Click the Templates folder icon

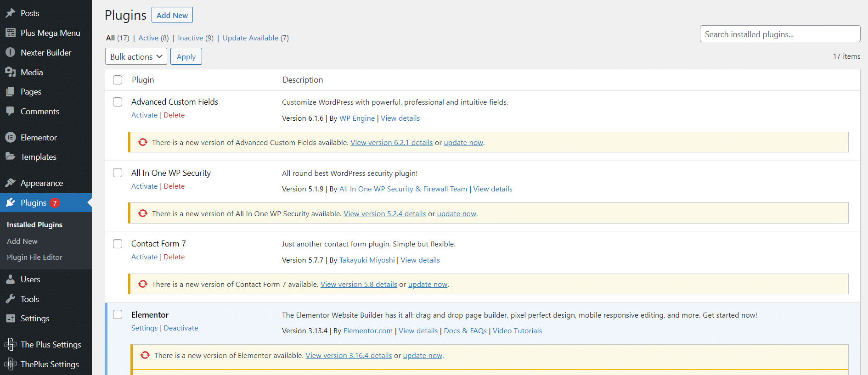[x=10, y=157]
